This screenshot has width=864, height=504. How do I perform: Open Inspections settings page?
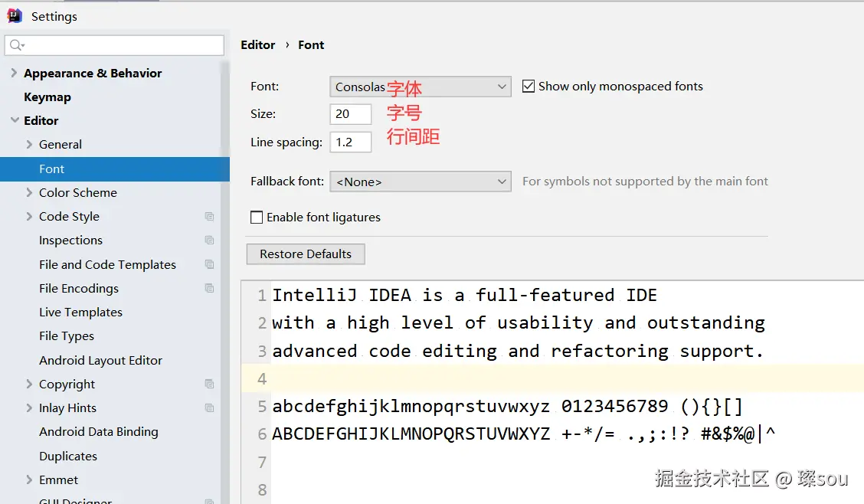(x=70, y=241)
